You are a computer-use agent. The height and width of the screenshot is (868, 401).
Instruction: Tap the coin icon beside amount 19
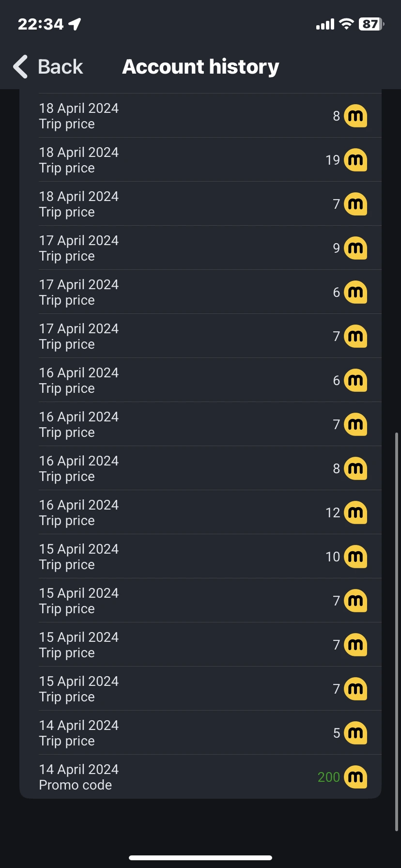click(x=355, y=160)
